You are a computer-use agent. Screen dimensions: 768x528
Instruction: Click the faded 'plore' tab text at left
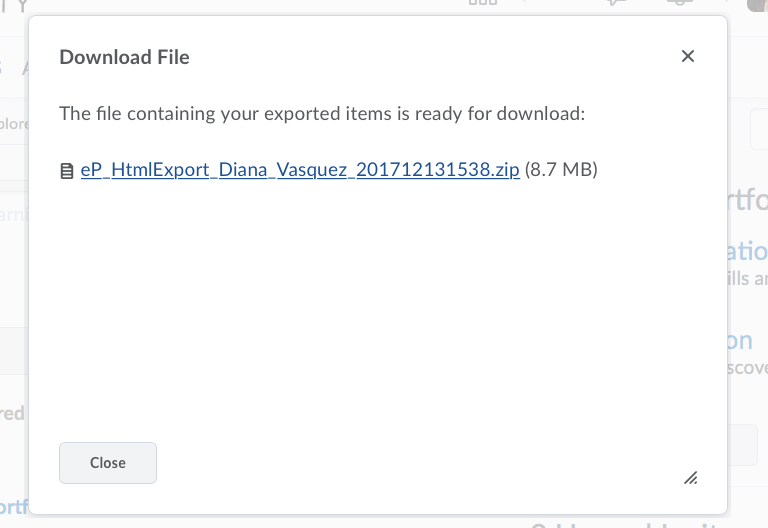click(14, 124)
